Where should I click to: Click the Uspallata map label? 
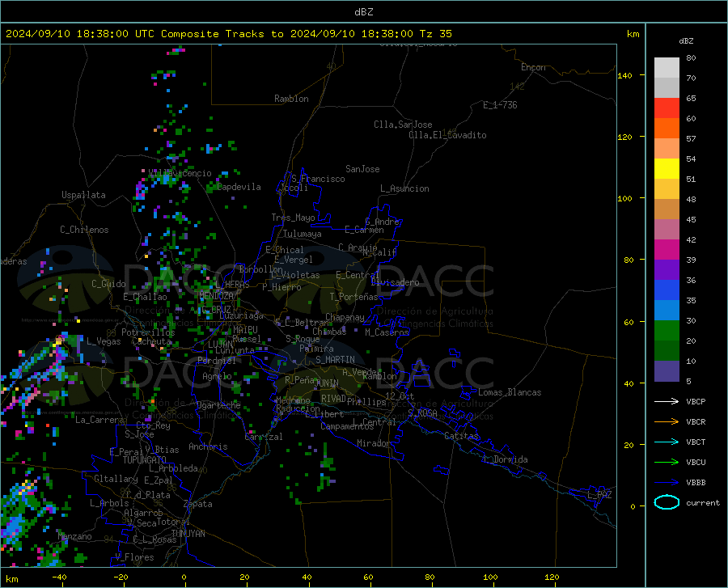(x=83, y=195)
